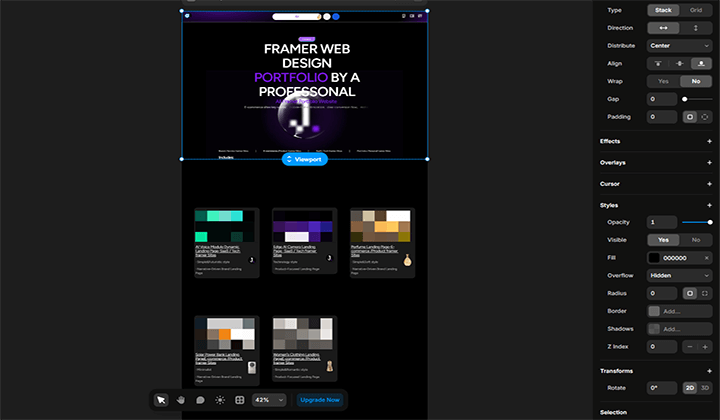Viewport: 720px width, 420px height.
Task: Toggle the sun brightness theme icon
Action: 220,400
